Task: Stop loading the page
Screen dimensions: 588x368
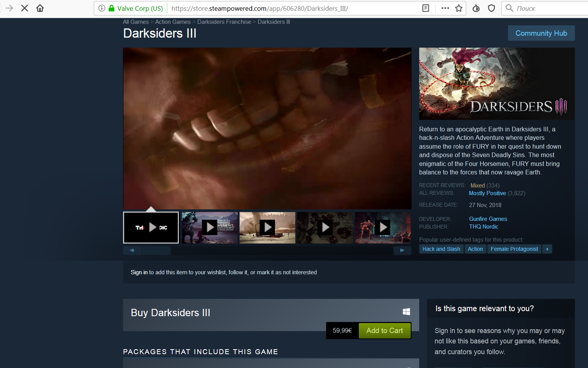Action: click(25, 8)
